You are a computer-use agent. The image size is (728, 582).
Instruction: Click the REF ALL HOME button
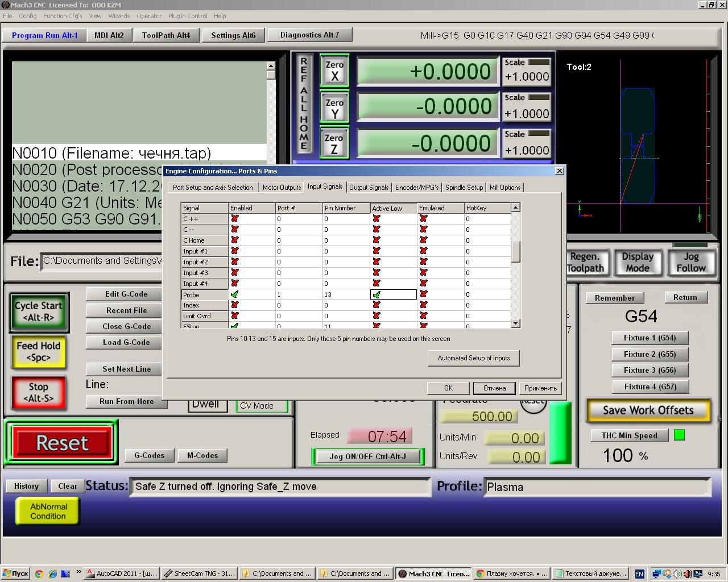pos(304,103)
